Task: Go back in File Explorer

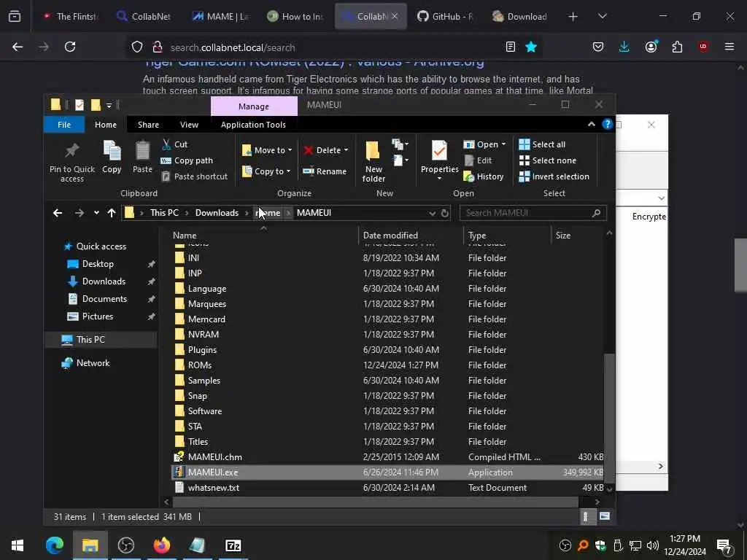Action: coord(58,213)
